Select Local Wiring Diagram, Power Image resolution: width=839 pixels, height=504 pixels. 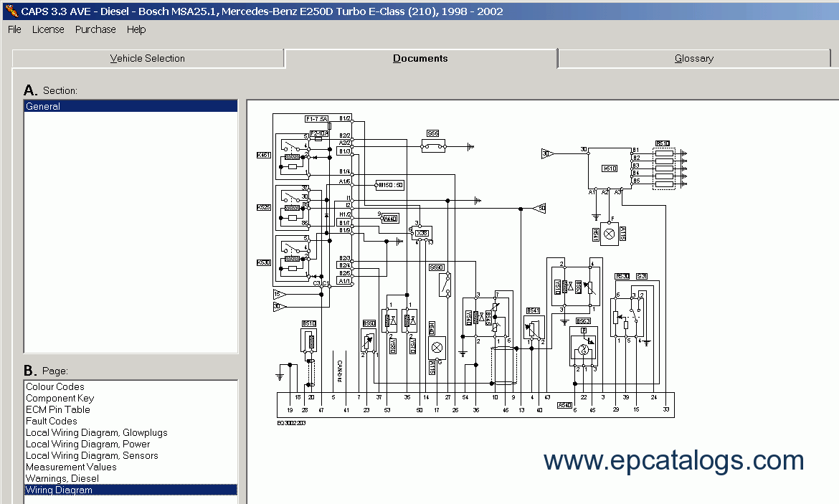131,444
